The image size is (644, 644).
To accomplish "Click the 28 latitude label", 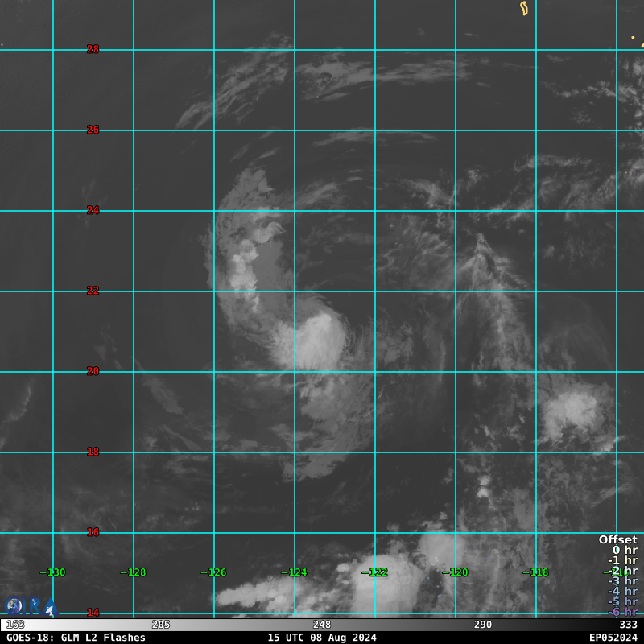I will [93, 49].
